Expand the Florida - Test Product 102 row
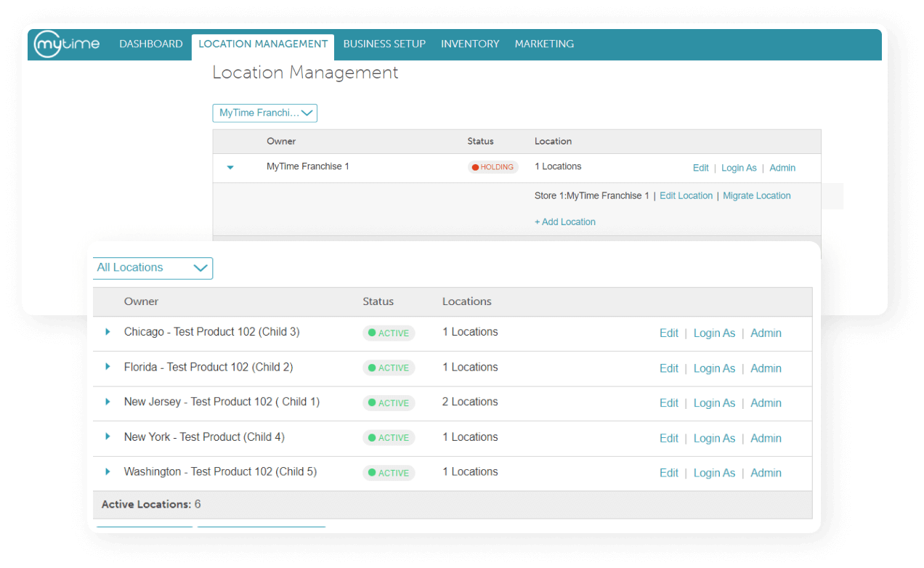This screenshot has width=924, height=568. click(108, 367)
